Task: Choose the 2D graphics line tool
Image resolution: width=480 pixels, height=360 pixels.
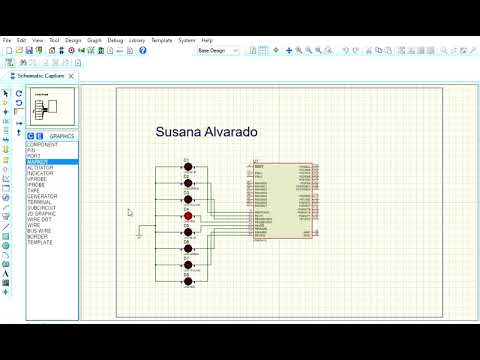Action: pos(5,227)
